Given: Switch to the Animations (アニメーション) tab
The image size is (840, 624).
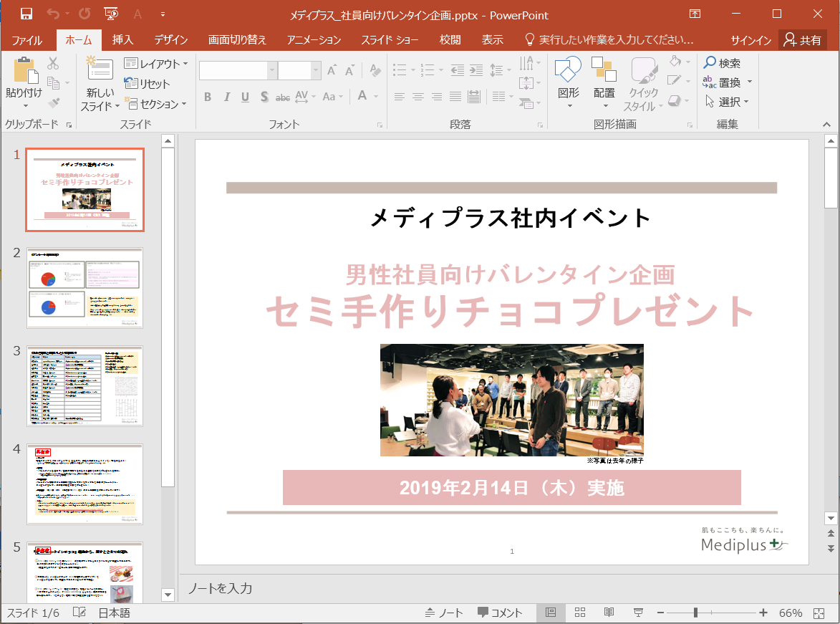Looking at the screenshot, I should tap(314, 39).
